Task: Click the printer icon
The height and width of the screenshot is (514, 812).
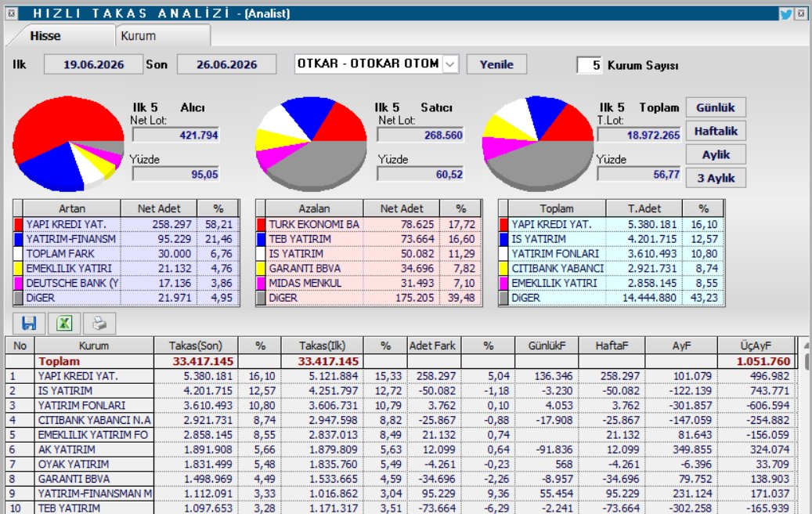Action: point(99,324)
